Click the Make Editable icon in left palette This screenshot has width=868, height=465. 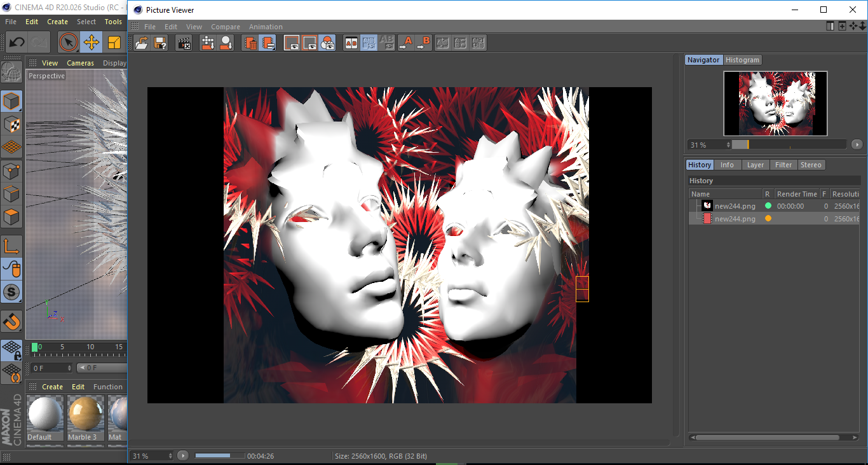tap(11, 72)
